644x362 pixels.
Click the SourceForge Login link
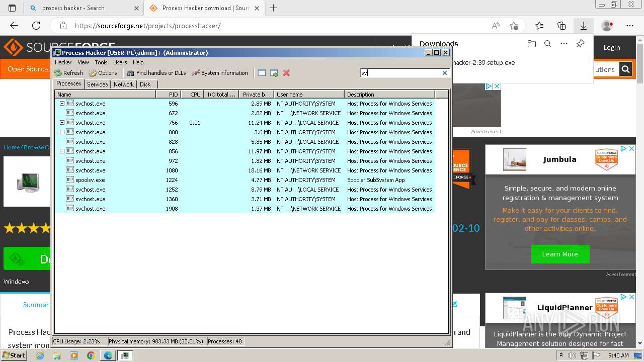(x=612, y=47)
